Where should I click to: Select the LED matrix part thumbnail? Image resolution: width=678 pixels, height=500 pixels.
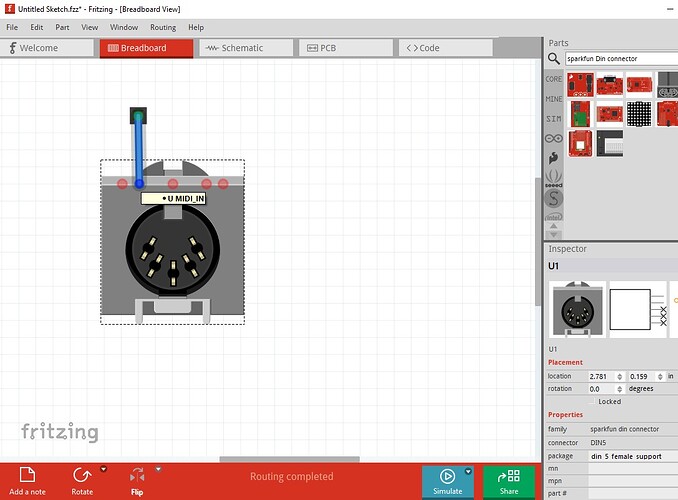click(x=638, y=113)
